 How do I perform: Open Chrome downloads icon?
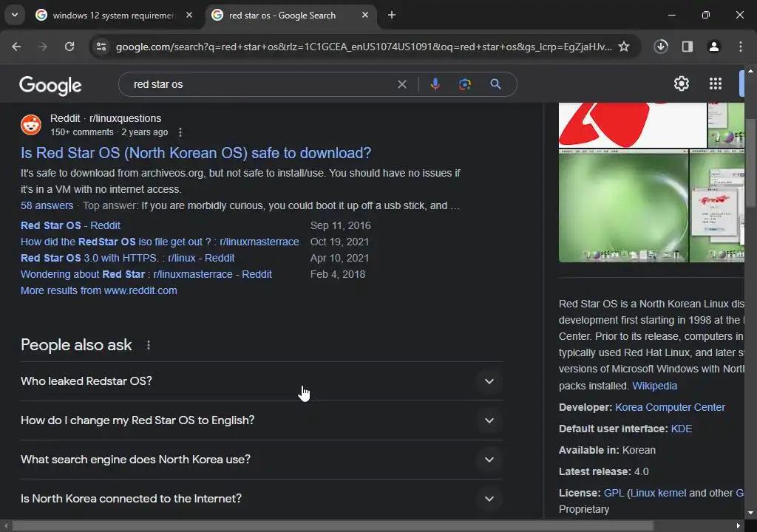tap(661, 47)
